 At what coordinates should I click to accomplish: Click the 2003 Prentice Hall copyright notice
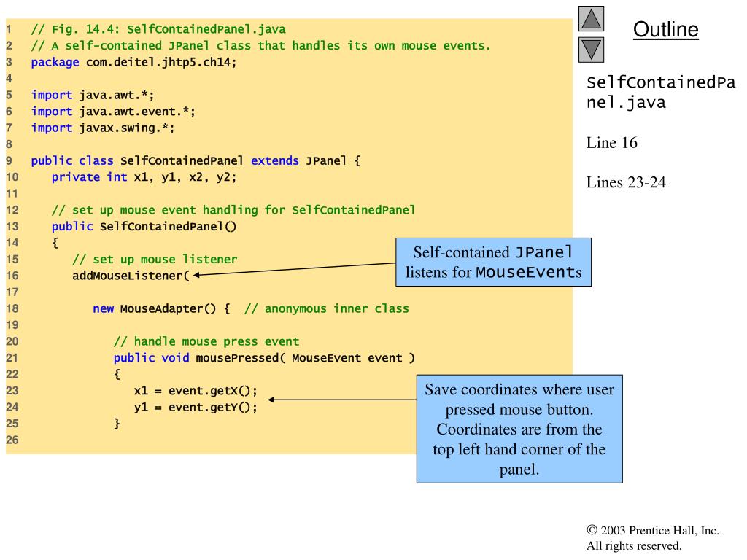pyautogui.click(x=653, y=538)
